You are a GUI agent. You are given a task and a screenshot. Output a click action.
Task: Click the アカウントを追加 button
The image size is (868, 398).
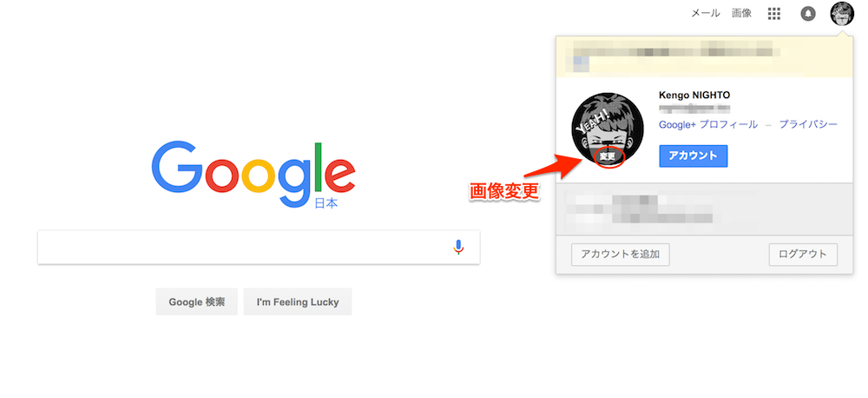(x=621, y=255)
